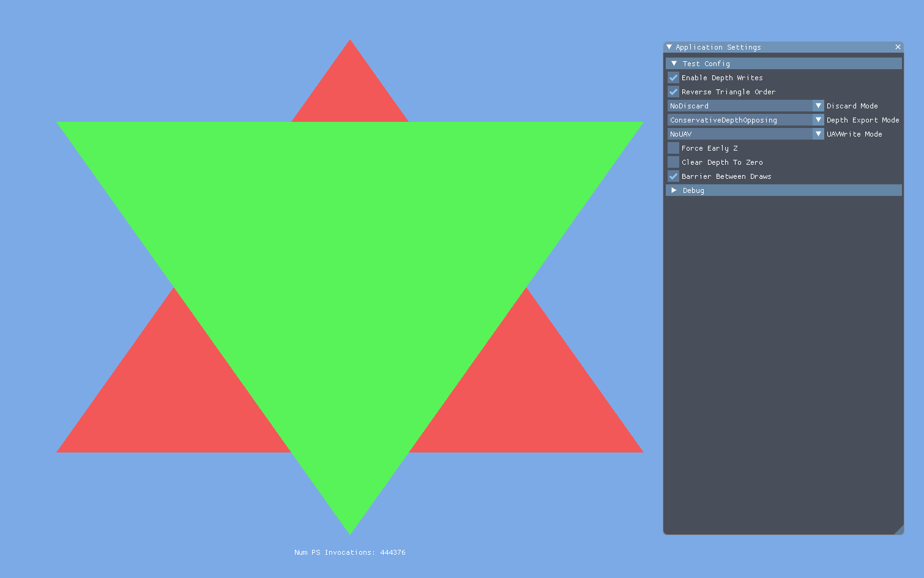Check Clear Depth To Zero box

click(673, 162)
